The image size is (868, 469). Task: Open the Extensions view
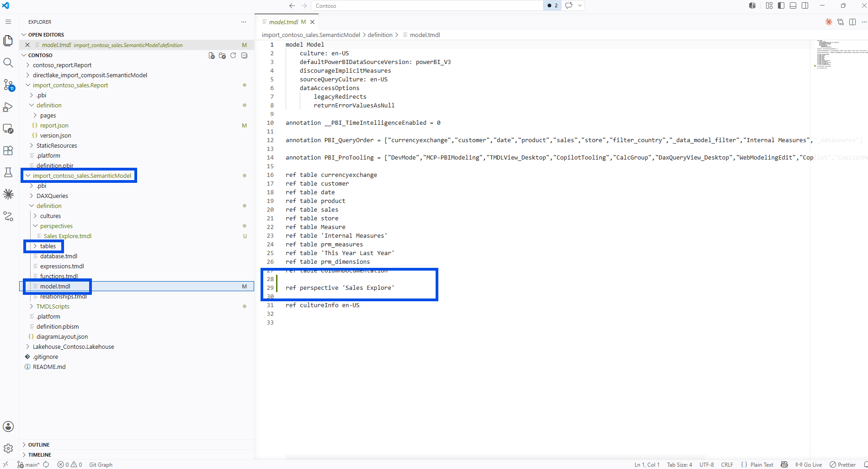8,150
